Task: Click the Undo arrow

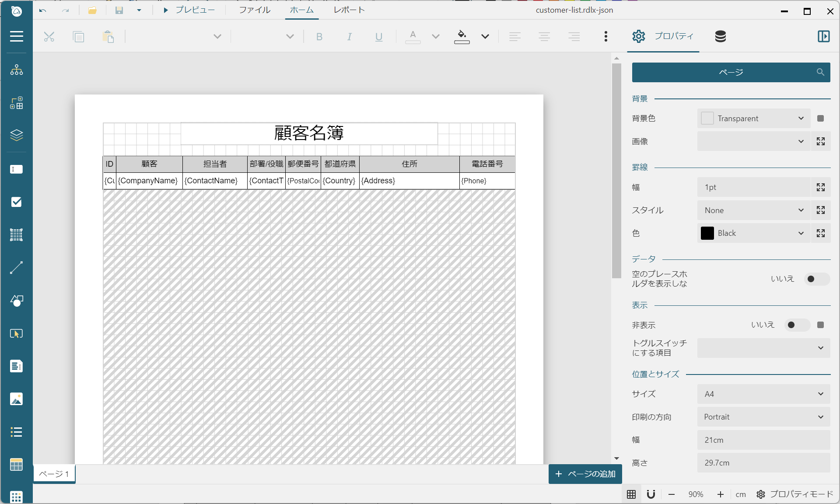Action: pyautogui.click(x=42, y=10)
